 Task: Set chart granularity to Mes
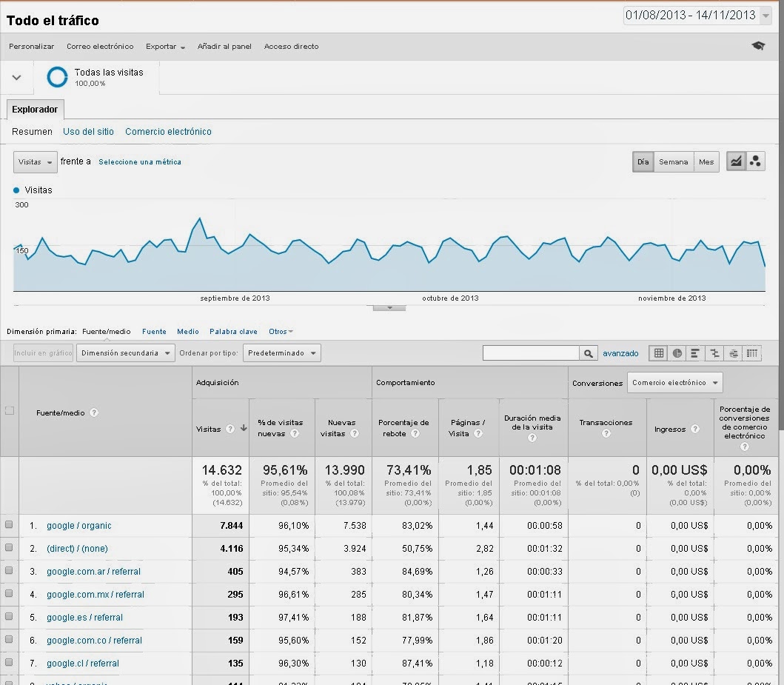coord(706,162)
